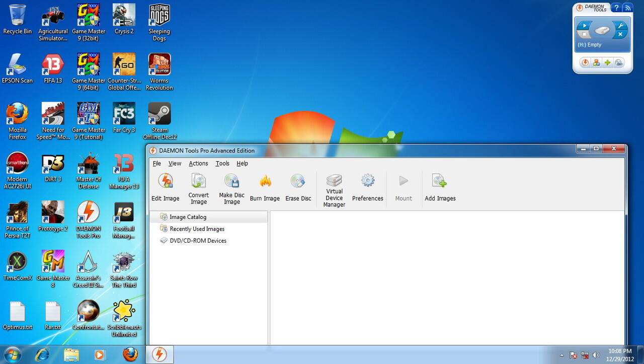Click the Firefox taskbar icon

(130, 354)
